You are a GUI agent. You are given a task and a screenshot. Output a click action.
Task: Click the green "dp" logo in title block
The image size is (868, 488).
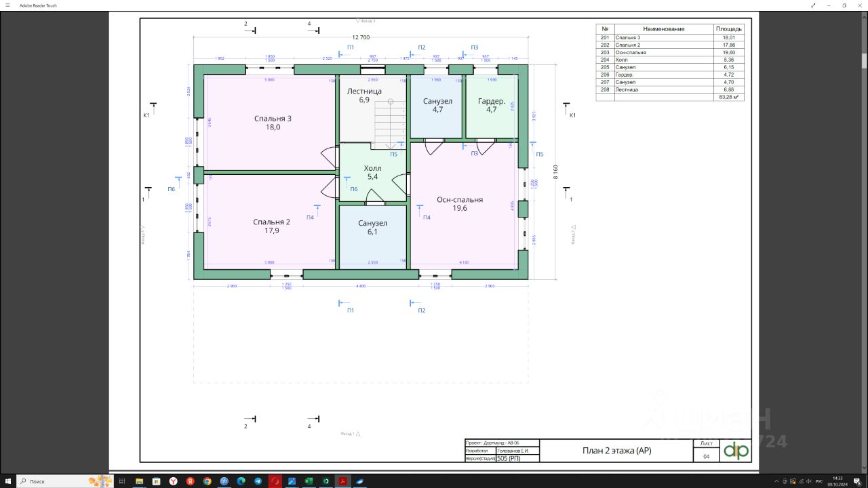pyautogui.click(x=736, y=451)
